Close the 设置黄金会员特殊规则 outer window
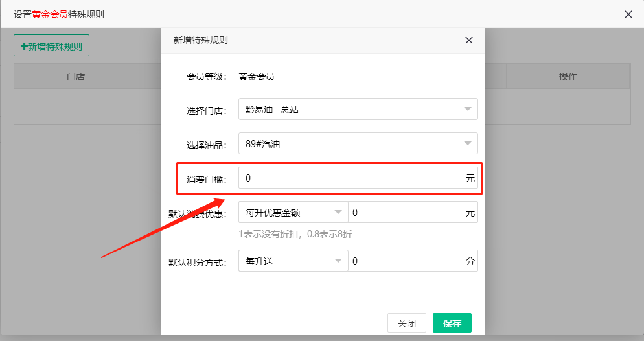The height and width of the screenshot is (341, 644). tap(628, 14)
